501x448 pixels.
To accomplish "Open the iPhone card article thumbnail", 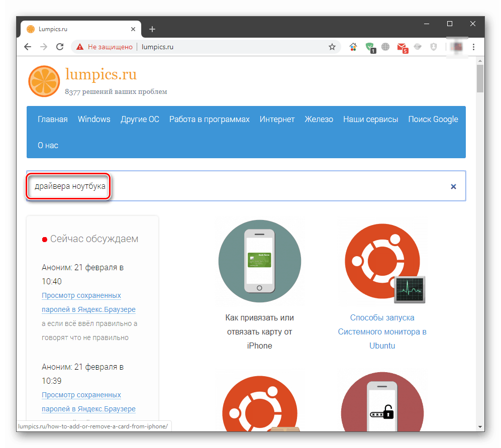I will coord(259,261).
